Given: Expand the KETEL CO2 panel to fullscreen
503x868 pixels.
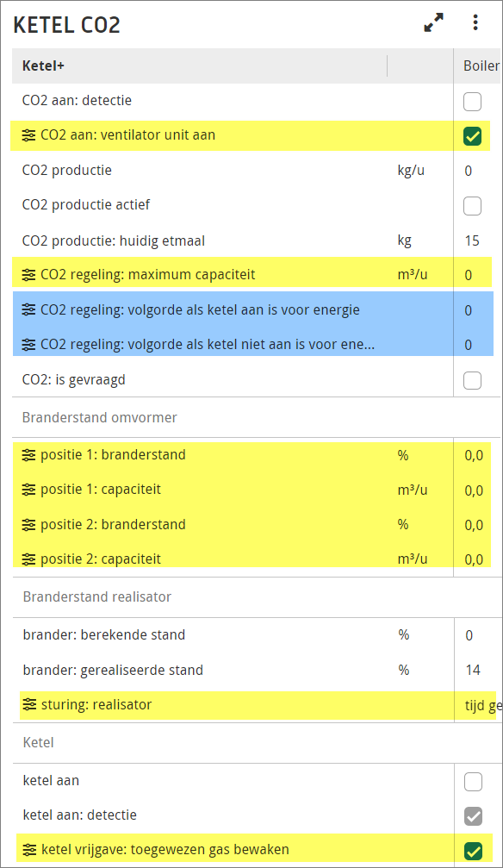Looking at the screenshot, I should (434, 22).
